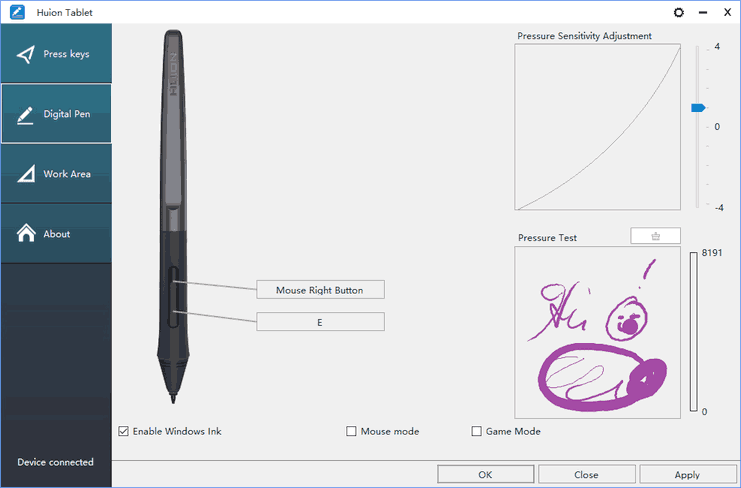Switch to the Work Area tab
The height and width of the screenshot is (488, 741).
pos(56,174)
